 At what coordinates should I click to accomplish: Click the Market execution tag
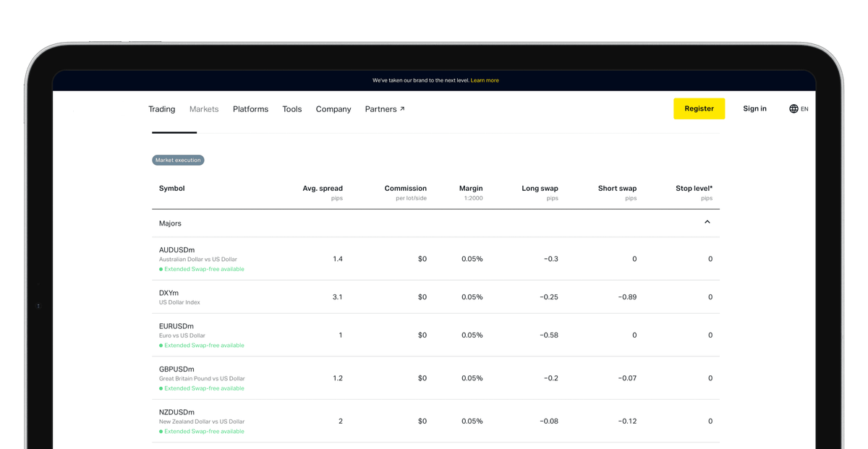(x=178, y=160)
